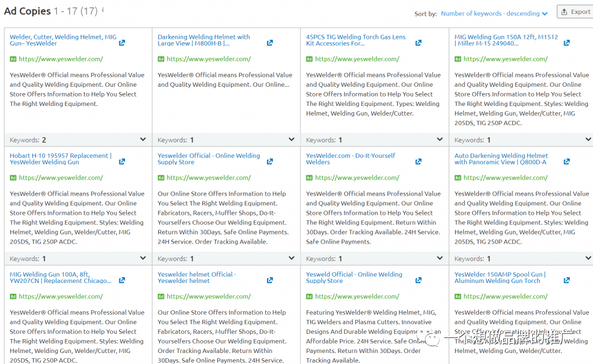Click the 'Sort by:' label
This screenshot has height=364, width=593.
click(x=426, y=14)
